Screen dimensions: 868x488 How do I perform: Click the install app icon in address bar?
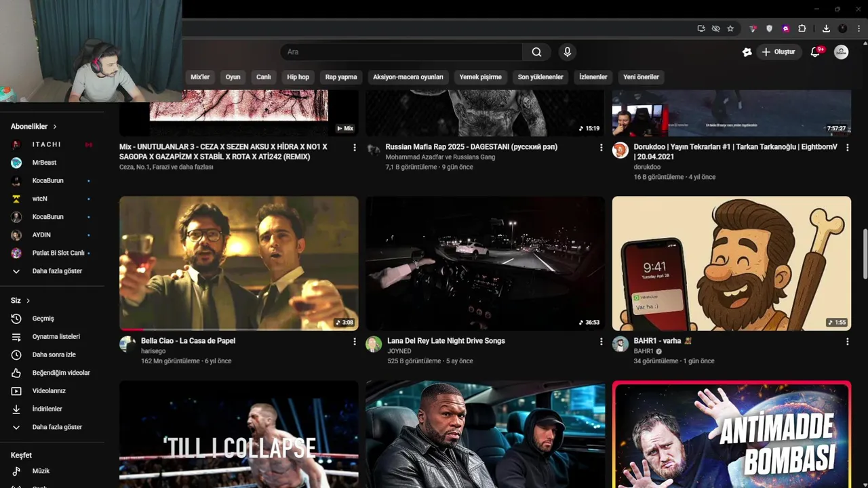click(701, 28)
